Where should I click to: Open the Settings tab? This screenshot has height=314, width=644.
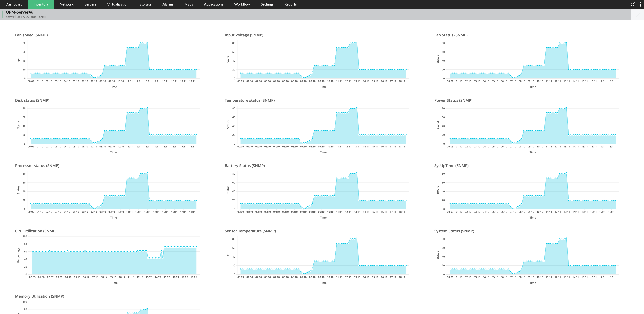tap(267, 4)
